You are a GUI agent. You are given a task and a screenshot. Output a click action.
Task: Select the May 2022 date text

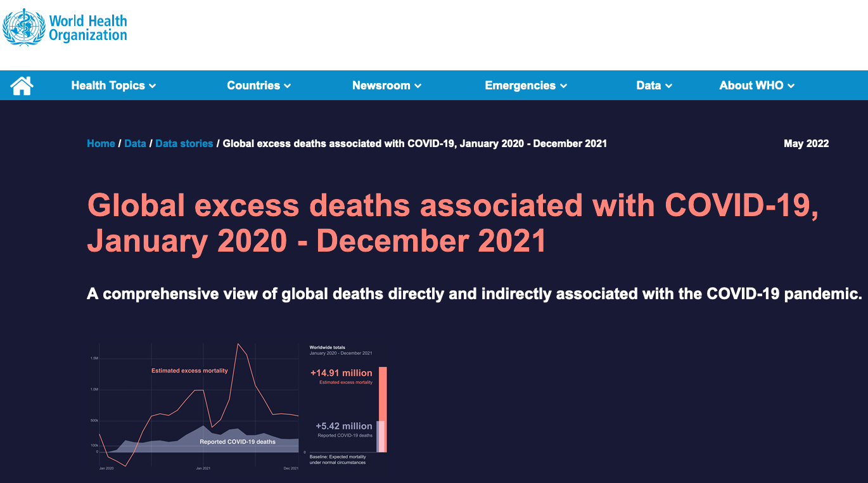tap(806, 143)
